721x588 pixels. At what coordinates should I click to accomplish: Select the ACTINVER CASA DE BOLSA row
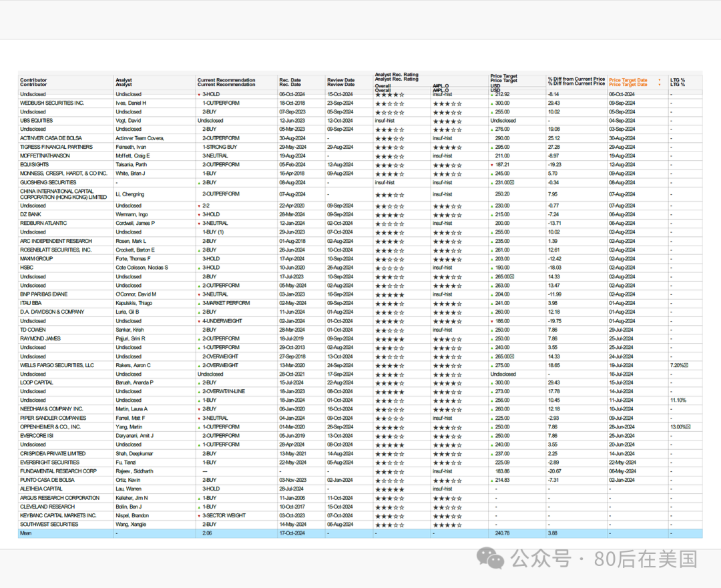click(x=360, y=138)
